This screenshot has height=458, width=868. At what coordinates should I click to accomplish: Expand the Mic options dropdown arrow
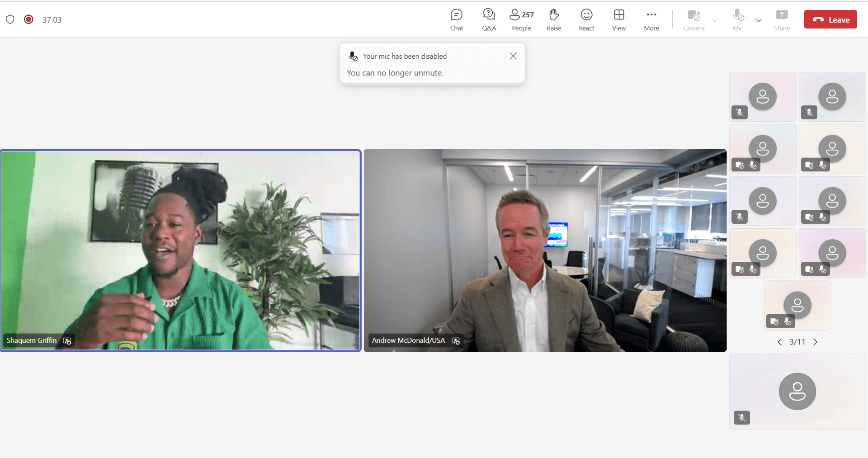759,20
